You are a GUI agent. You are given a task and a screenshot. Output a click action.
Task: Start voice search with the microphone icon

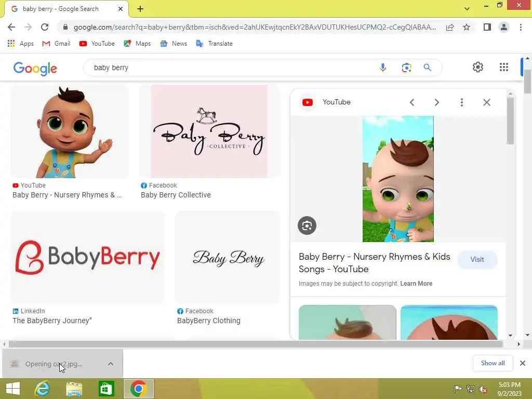point(383,68)
